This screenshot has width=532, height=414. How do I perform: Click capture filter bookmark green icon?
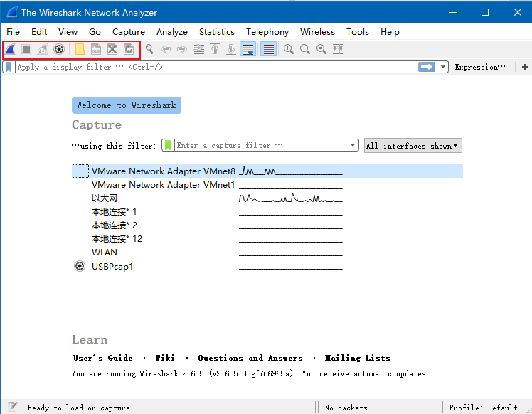click(168, 145)
